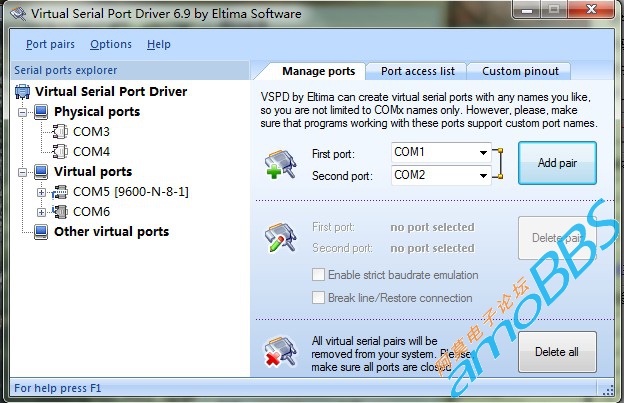Select the Virtual Serial Port Driver root icon
Viewport: 624px width, 403px height.
click(23, 92)
